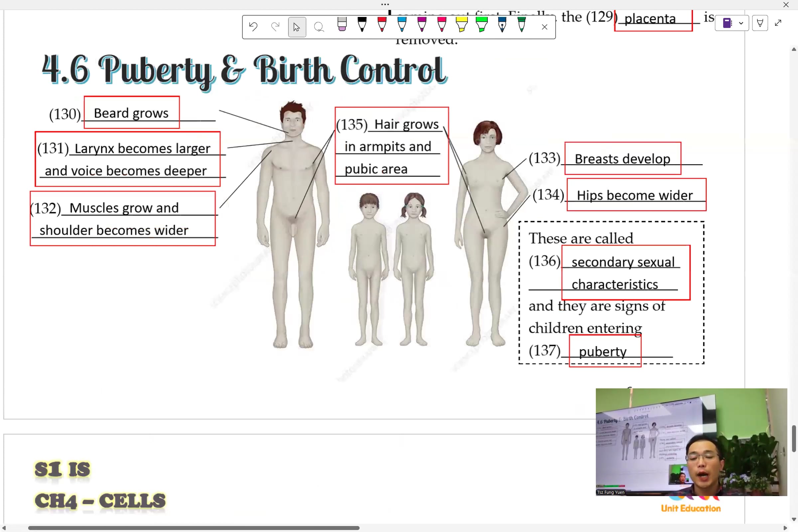Enter full page view with expand arrows
The image size is (798, 532).
(778, 23)
